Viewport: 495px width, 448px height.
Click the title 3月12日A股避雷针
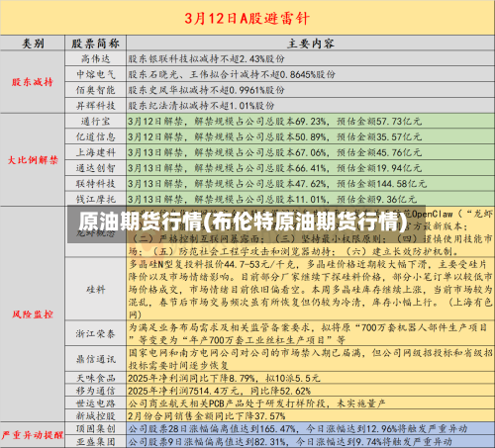coord(247,18)
